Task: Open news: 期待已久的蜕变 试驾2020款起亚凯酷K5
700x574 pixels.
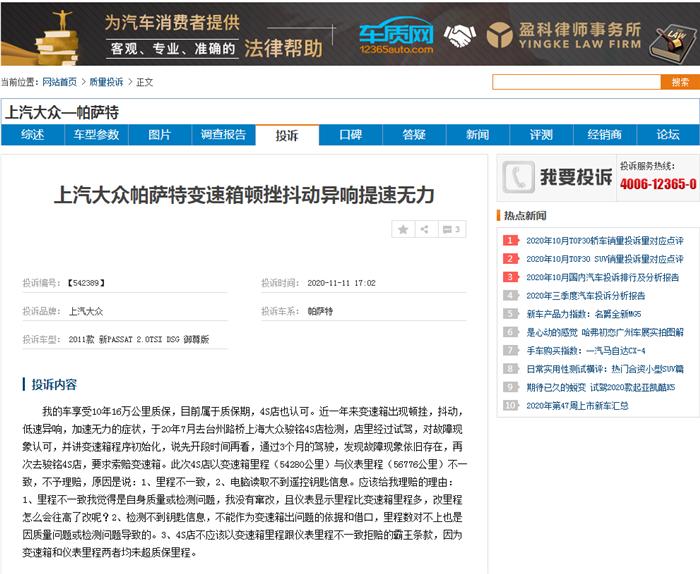Action: [x=600, y=387]
